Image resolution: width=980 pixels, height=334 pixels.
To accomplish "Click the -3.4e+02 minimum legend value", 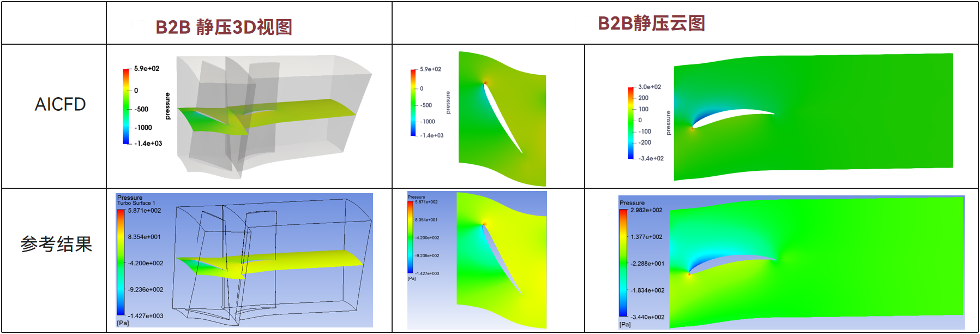I will [x=651, y=159].
